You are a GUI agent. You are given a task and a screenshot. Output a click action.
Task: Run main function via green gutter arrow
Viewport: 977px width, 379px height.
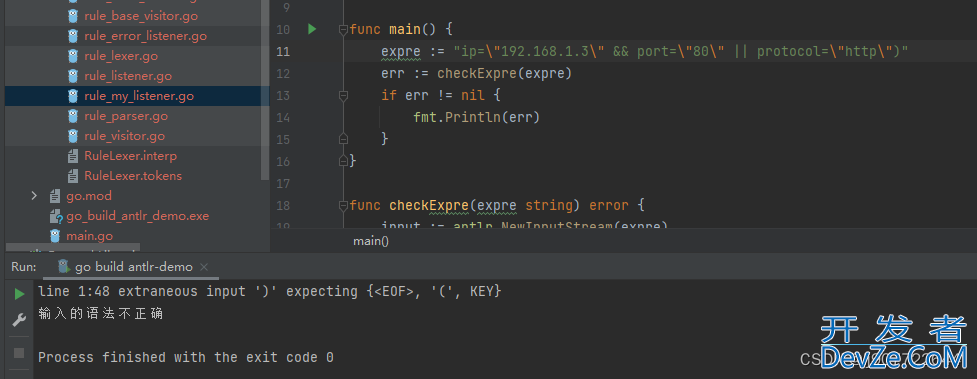point(312,29)
